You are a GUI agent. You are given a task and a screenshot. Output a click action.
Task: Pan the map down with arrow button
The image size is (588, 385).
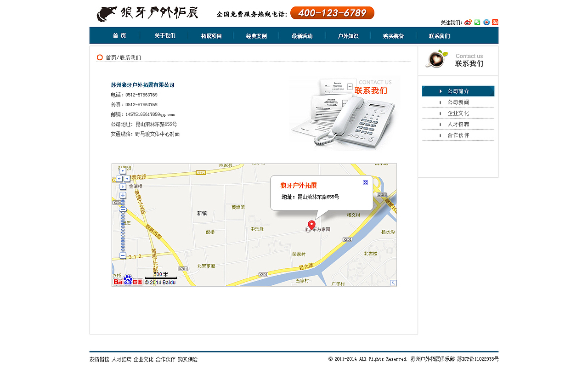123,187
